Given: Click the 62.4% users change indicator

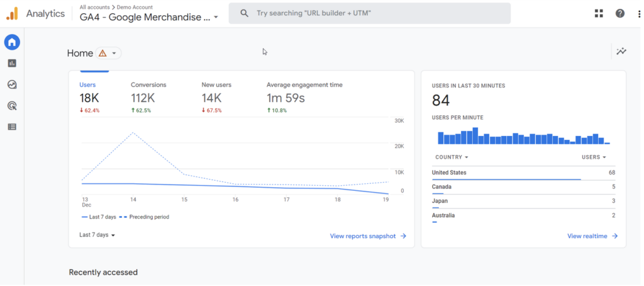Looking at the screenshot, I should (x=89, y=111).
